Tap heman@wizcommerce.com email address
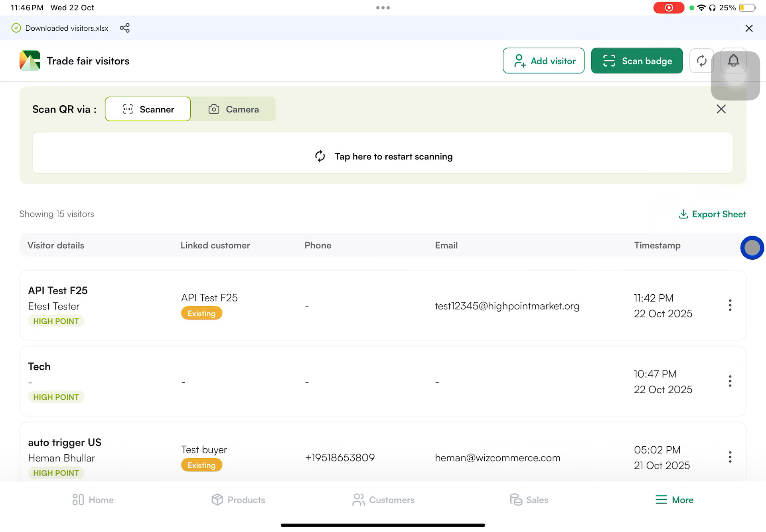Image resolution: width=766 pixels, height=532 pixels. (x=498, y=457)
